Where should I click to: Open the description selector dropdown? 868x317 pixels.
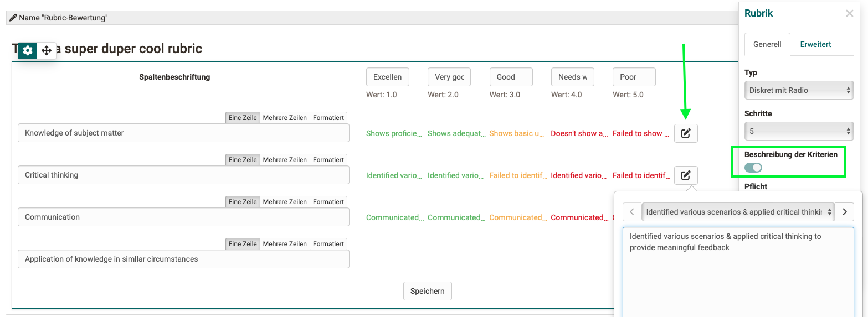[738, 212]
